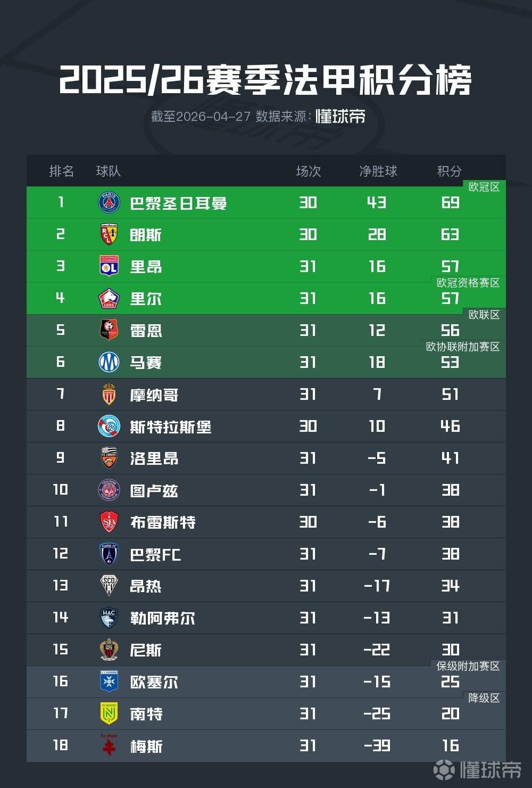Click the RC Lens crest icon
This screenshot has height=788, width=532.
tap(109, 234)
